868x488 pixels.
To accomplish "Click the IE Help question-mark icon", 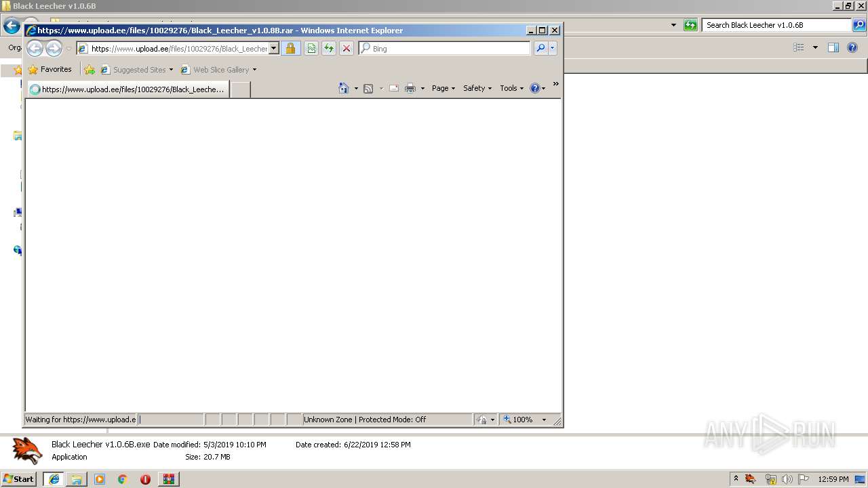I will pos(535,88).
